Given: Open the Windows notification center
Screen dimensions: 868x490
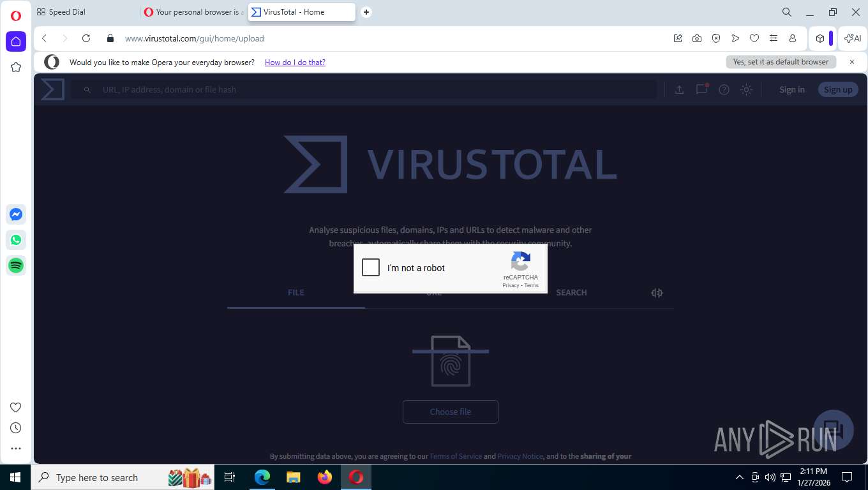Looking at the screenshot, I should [847, 477].
